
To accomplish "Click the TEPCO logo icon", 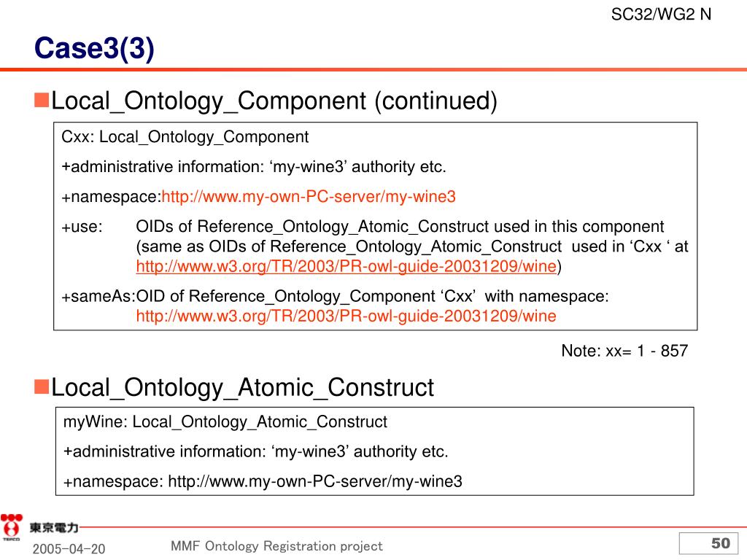I will 12,527.
